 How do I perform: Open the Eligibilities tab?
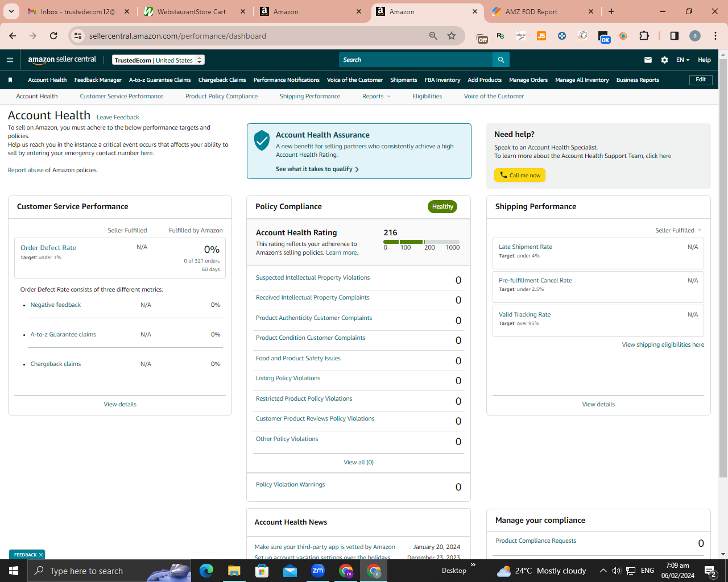pos(427,97)
